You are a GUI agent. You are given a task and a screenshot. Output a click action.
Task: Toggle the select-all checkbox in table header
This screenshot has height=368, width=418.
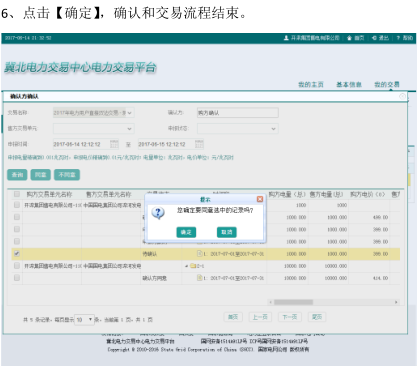click(x=17, y=194)
